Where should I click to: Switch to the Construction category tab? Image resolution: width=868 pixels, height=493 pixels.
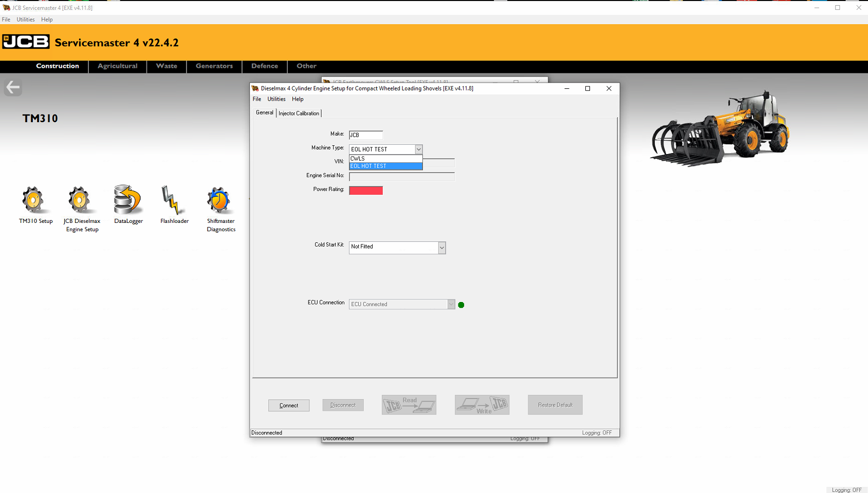(x=58, y=66)
